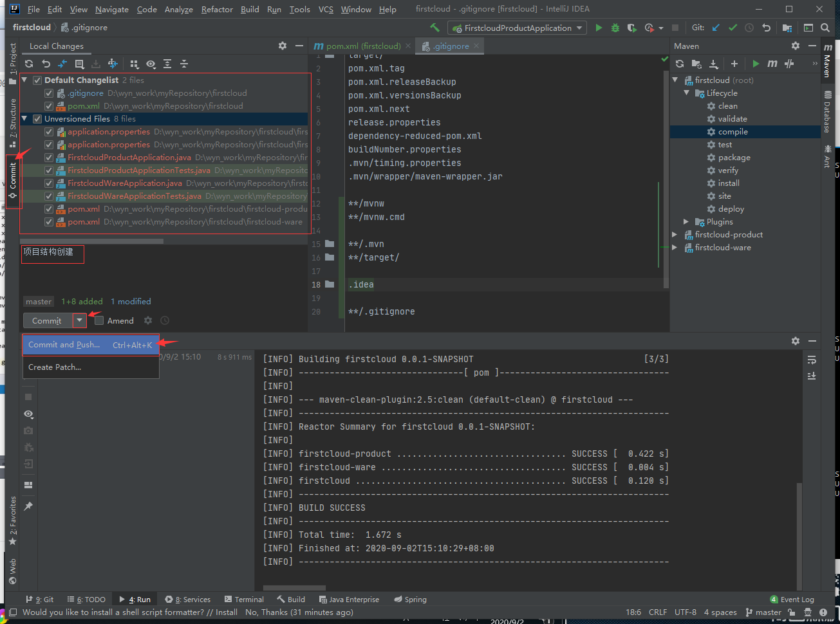Select install Maven lifecycle goal
Image resolution: width=840 pixels, height=624 pixels.
(x=728, y=183)
